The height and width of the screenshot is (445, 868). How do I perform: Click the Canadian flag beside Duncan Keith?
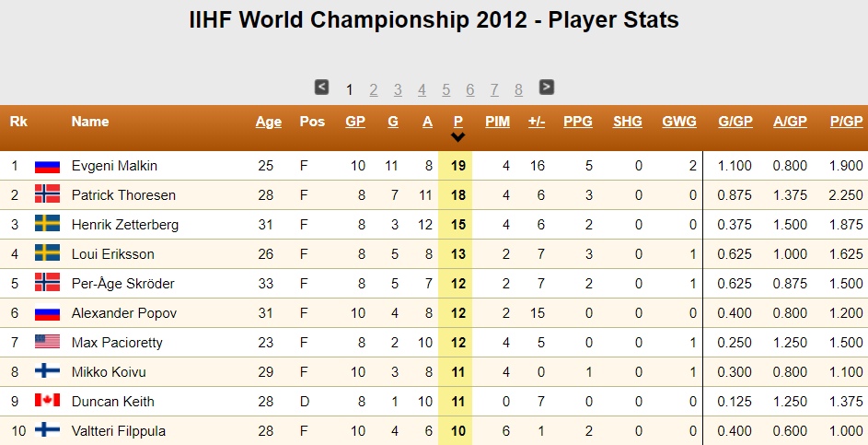47,401
